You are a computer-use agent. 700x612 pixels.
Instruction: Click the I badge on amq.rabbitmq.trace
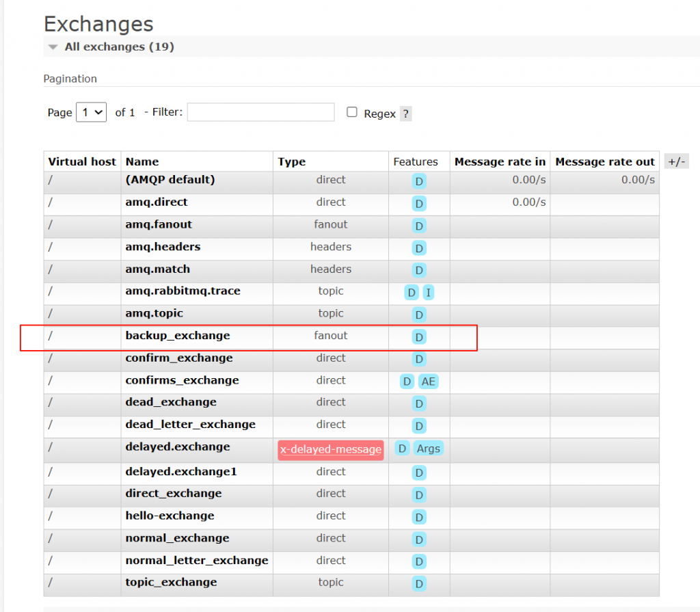[429, 293]
